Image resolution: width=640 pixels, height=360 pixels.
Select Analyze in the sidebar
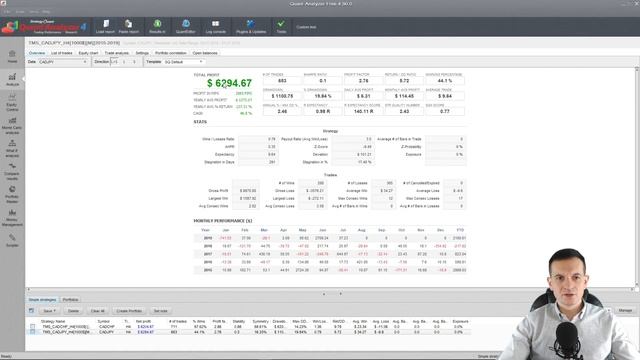(x=12, y=80)
